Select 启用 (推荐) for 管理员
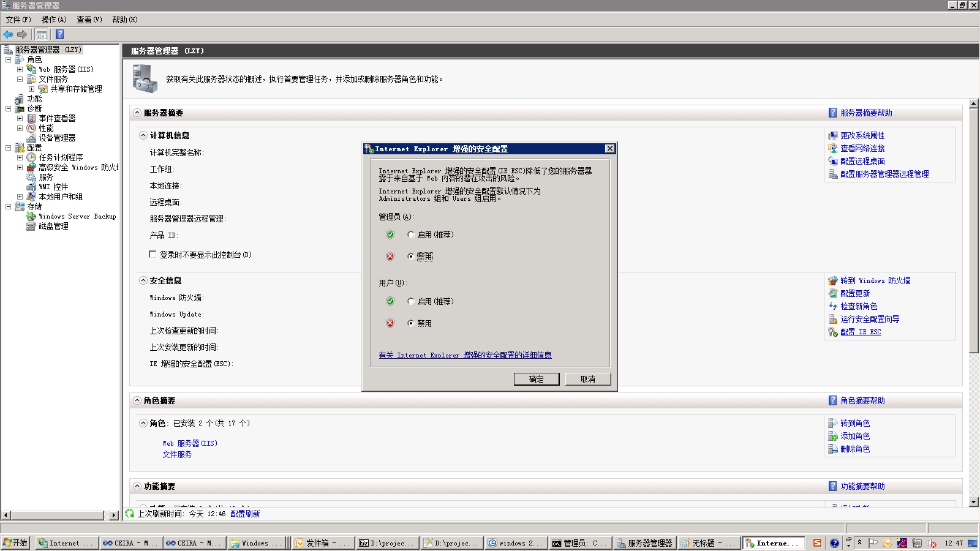 tap(411, 234)
